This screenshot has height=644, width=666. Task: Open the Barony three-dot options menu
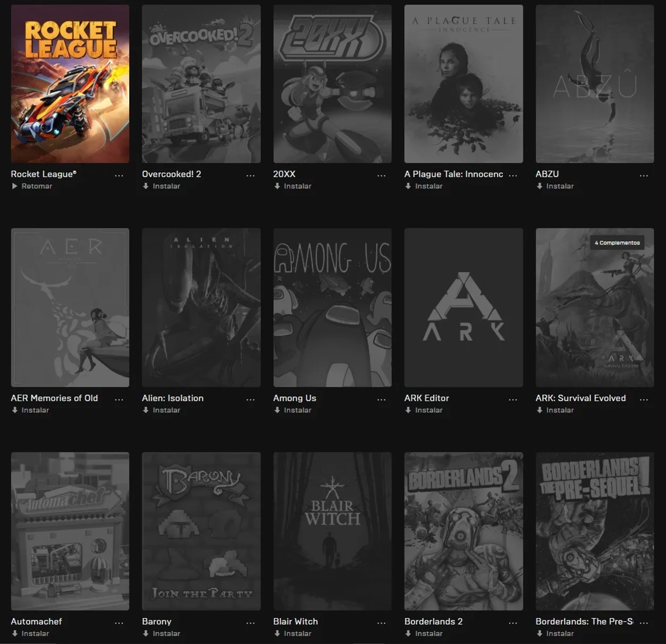pos(250,623)
